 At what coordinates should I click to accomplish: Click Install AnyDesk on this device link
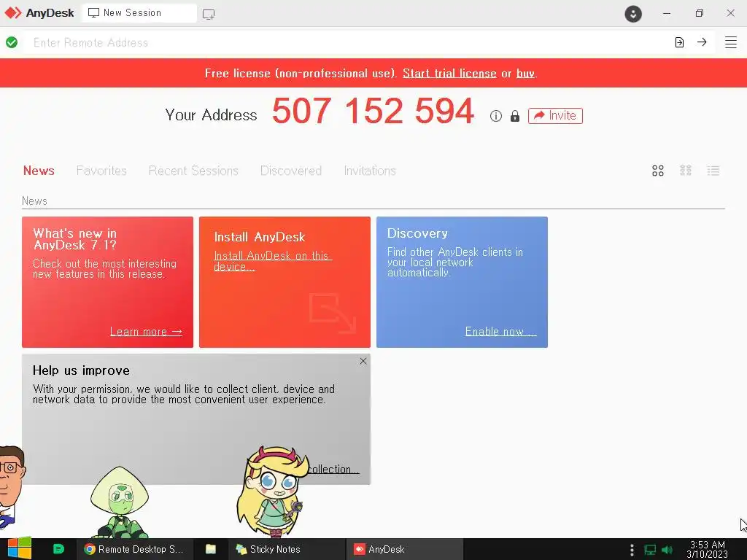click(x=273, y=261)
